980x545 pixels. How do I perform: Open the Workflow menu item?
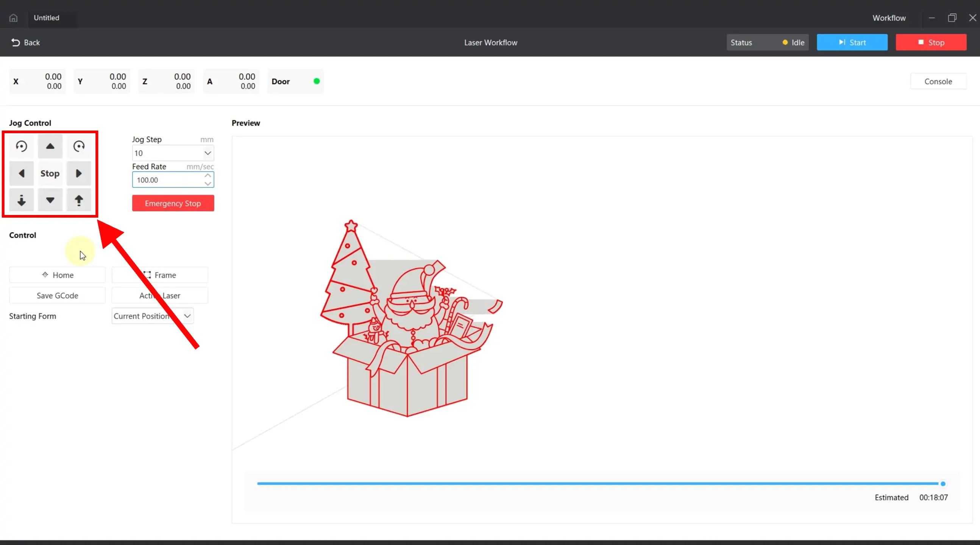pyautogui.click(x=889, y=18)
